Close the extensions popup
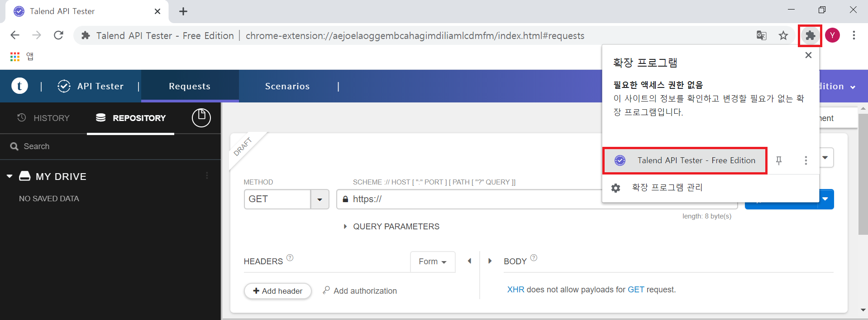868x320 pixels. [x=808, y=55]
